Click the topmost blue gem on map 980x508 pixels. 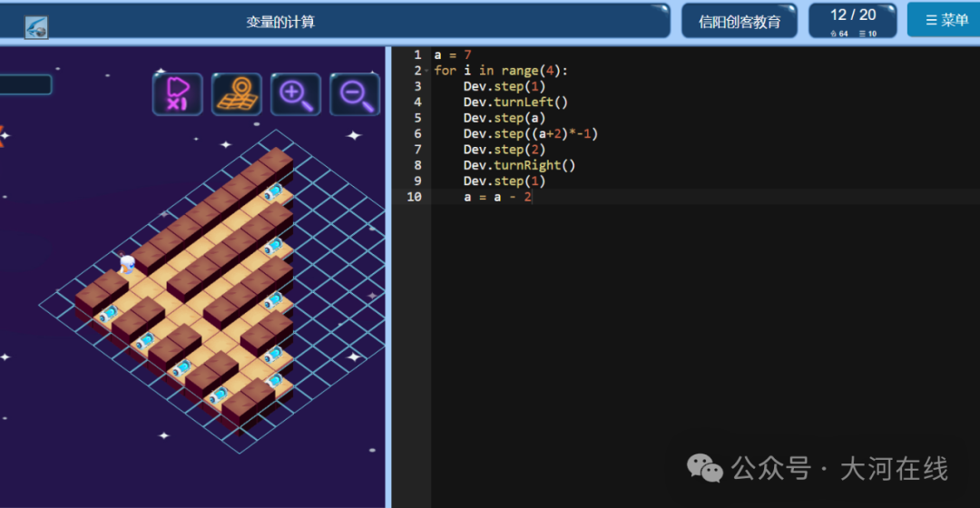click(272, 191)
